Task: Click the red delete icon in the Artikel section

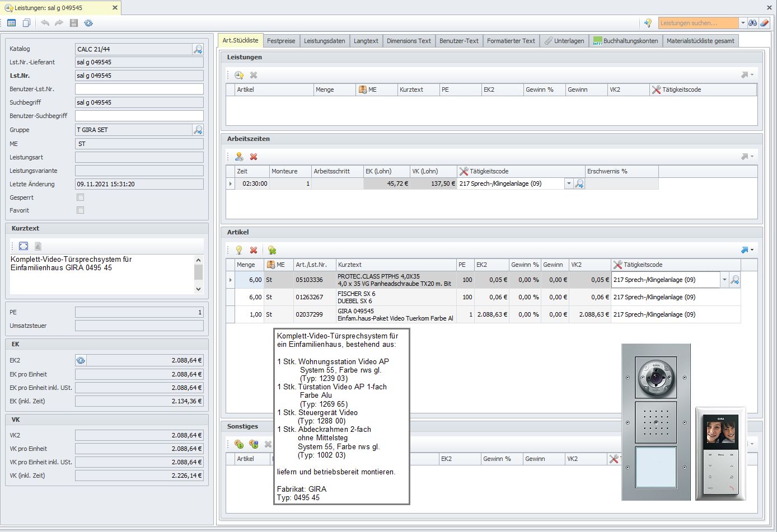Action: [x=254, y=250]
